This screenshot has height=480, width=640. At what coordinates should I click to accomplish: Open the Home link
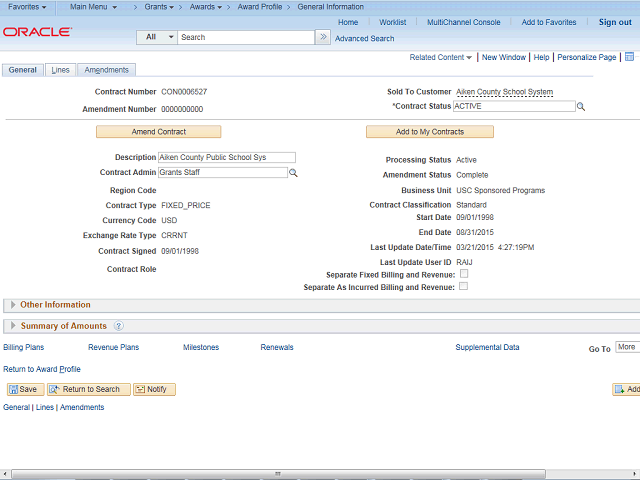(x=348, y=22)
